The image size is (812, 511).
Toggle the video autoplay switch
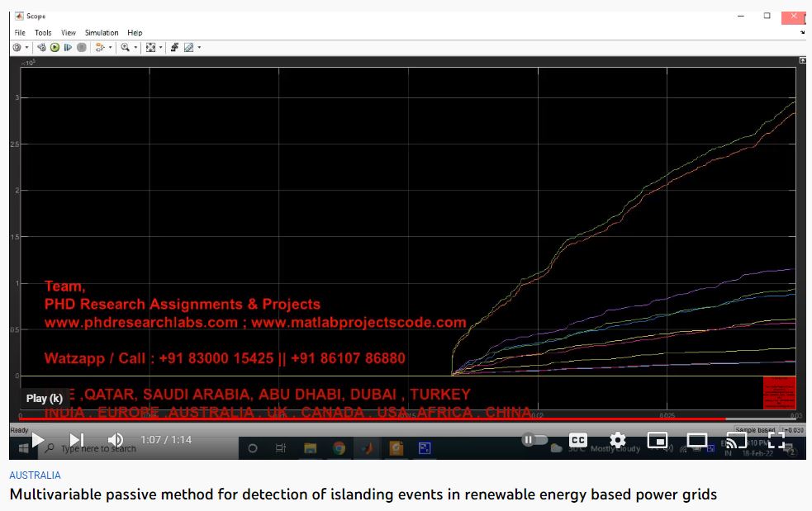click(534, 440)
